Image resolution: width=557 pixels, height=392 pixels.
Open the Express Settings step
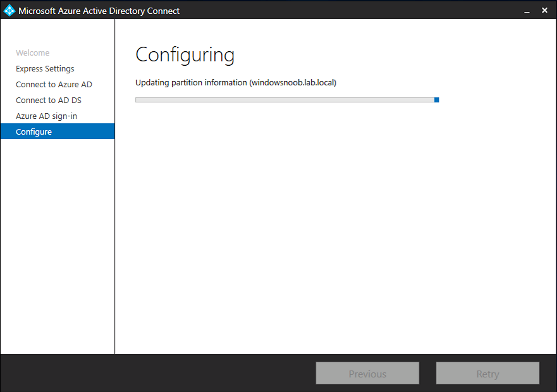coord(45,68)
